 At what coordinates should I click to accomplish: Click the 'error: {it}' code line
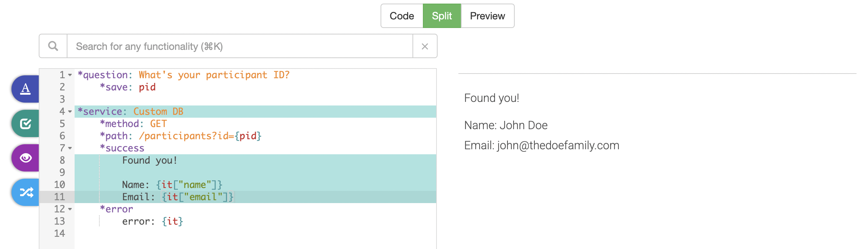click(x=153, y=221)
